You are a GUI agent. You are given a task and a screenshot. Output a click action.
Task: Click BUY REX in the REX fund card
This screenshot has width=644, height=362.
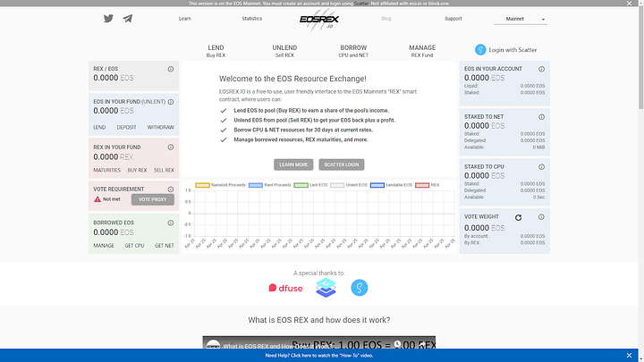(x=137, y=170)
